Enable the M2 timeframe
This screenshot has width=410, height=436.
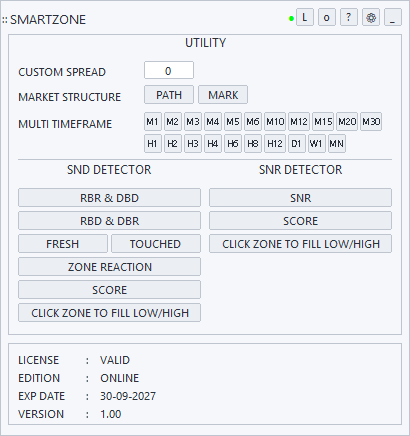tap(173, 122)
